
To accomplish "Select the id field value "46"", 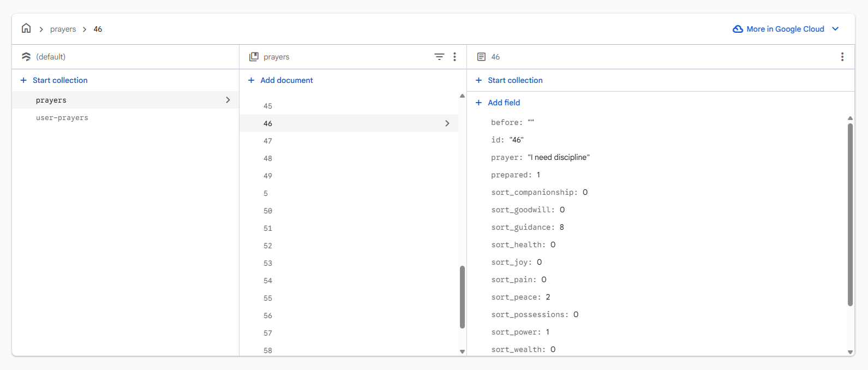I will (x=517, y=140).
